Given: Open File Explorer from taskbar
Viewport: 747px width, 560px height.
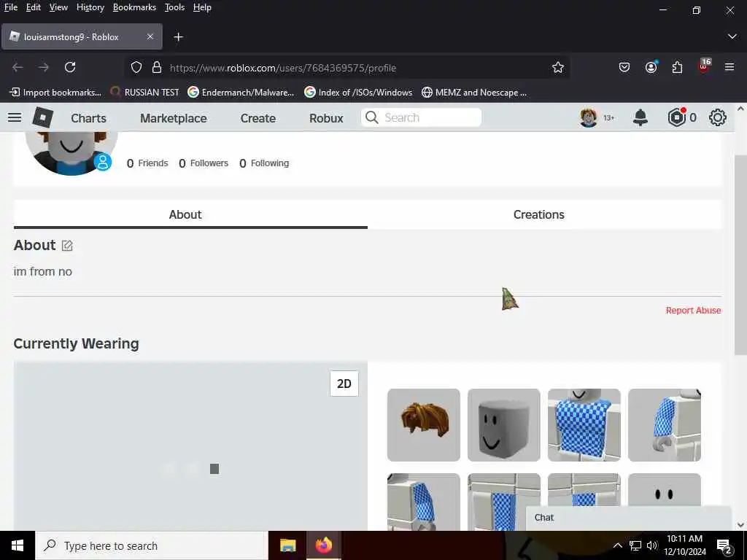Looking at the screenshot, I should [287, 545].
